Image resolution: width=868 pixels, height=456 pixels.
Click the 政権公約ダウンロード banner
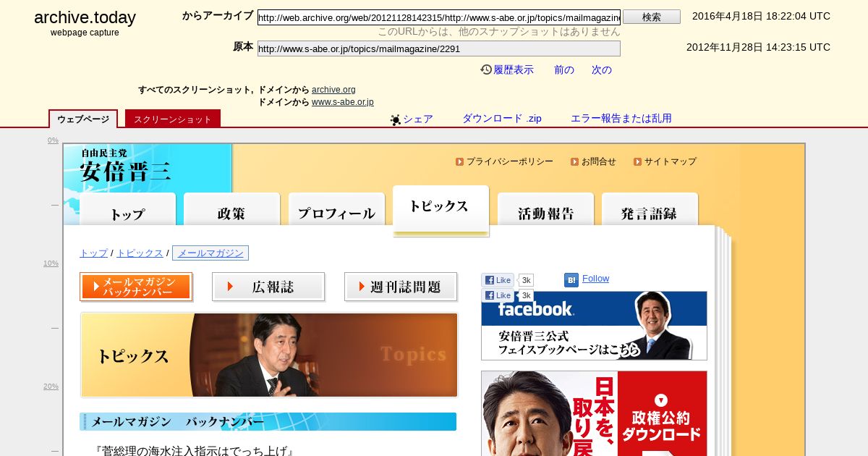pos(594,413)
